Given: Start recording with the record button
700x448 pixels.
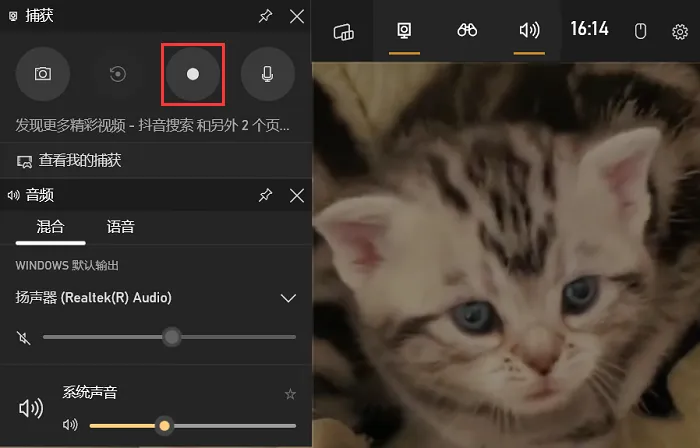Looking at the screenshot, I should click(193, 74).
